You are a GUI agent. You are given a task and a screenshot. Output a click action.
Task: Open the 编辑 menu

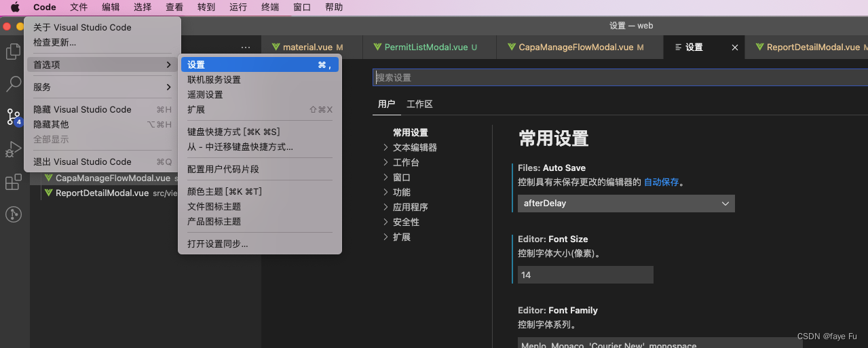click(111, 7)
